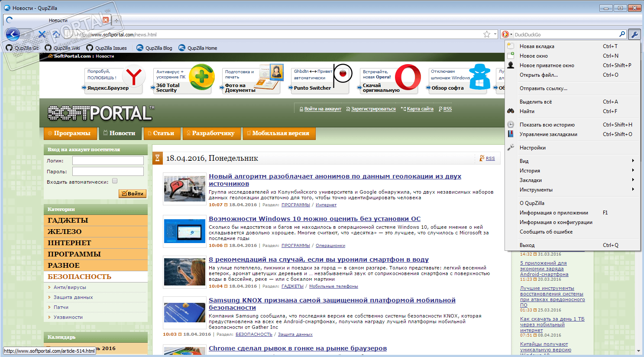Screen dimensions: 644x357
Task: Open the QupZilla Blog bookmark
Action: (154, 48)
